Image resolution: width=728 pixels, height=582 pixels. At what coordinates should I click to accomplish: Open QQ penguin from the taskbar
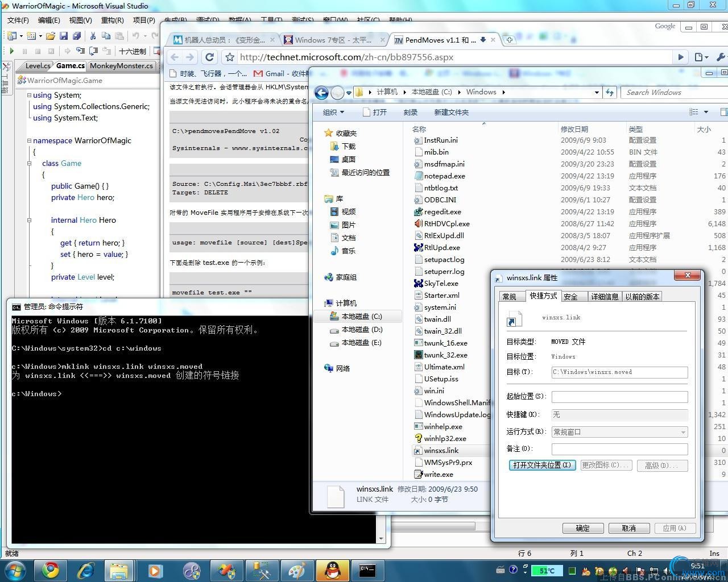(x=332, y=570)
